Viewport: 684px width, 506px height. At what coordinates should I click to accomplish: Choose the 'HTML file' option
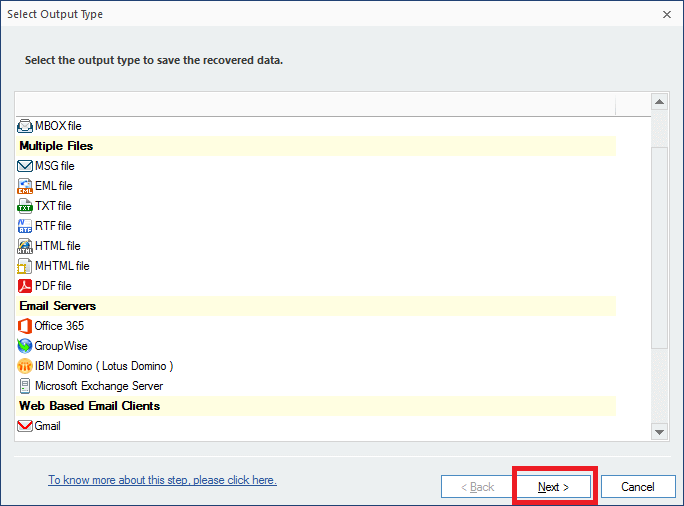58,246
